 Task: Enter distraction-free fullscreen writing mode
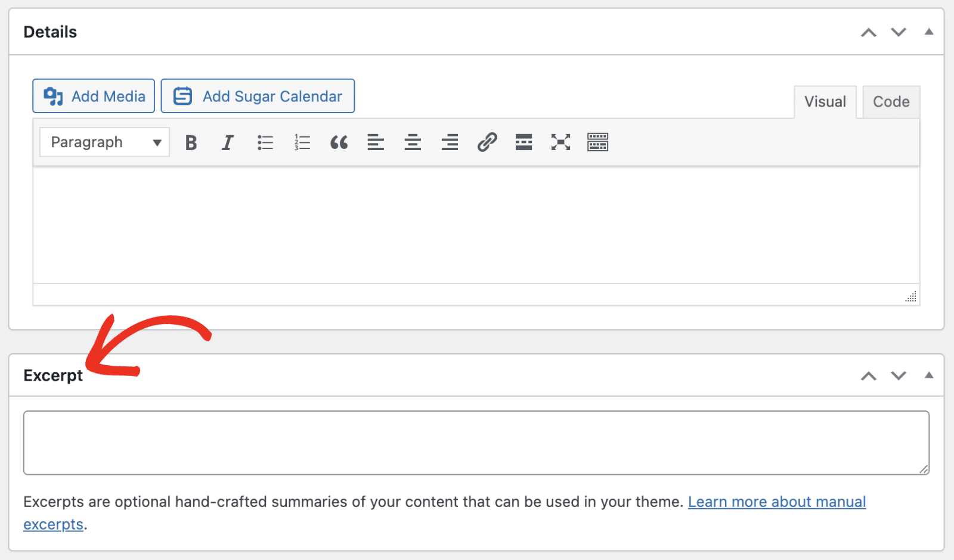coord(560,142)
